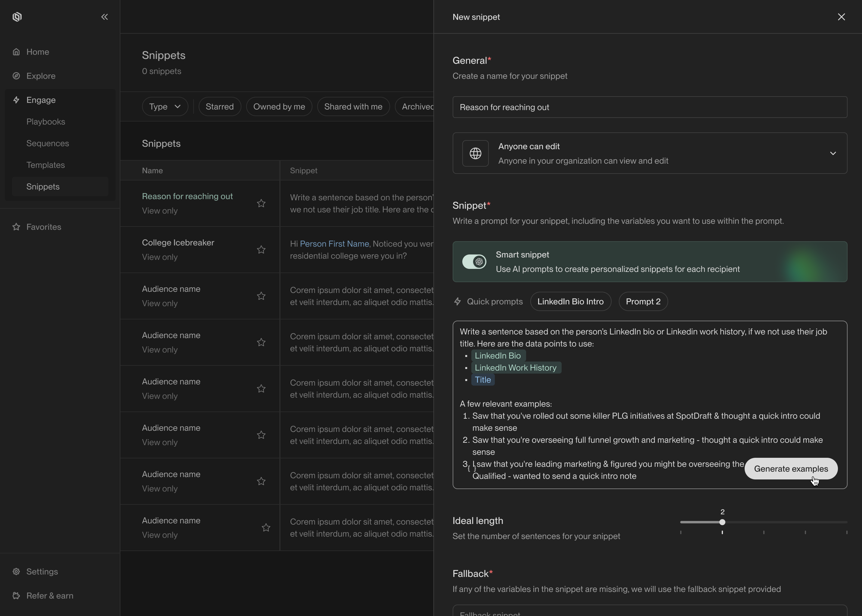Close the New snippet panel

pyautogui.click(x=841, y=17)
